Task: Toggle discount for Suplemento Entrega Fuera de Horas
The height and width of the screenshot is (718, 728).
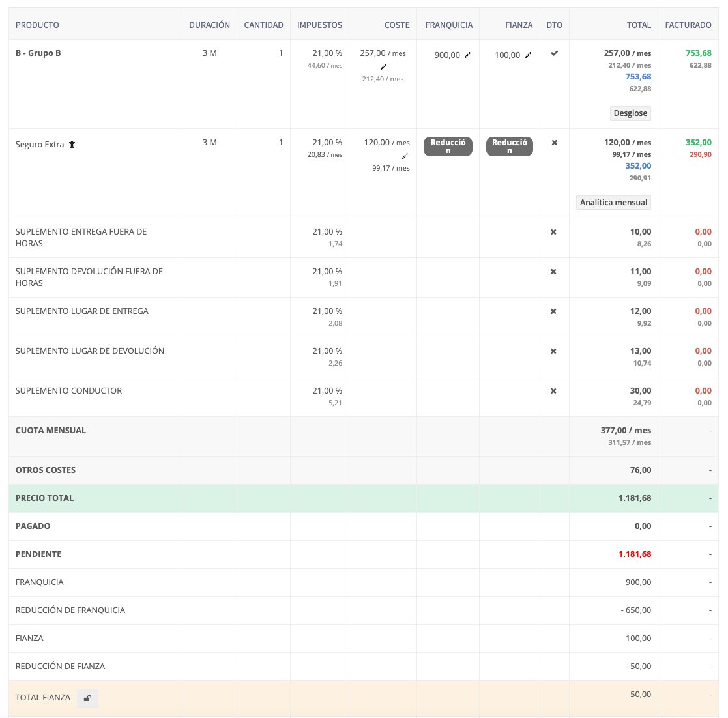Action: [x=553, y=231]
